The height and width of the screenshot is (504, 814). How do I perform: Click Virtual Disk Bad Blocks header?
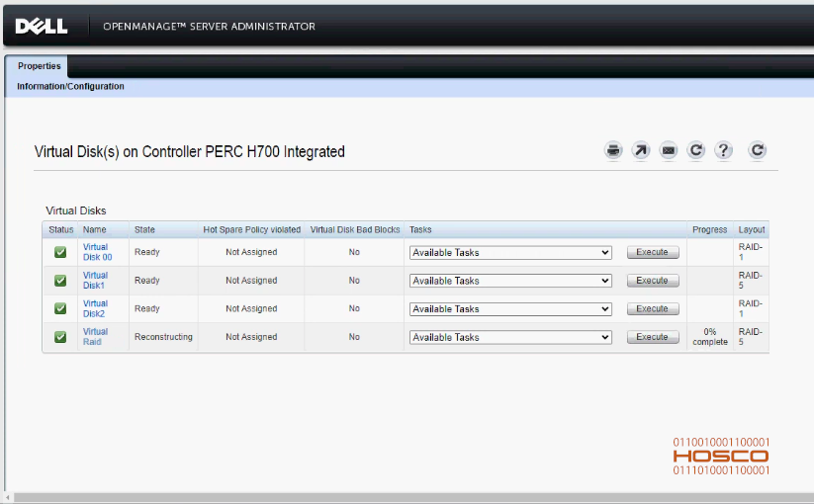[355, 229]
